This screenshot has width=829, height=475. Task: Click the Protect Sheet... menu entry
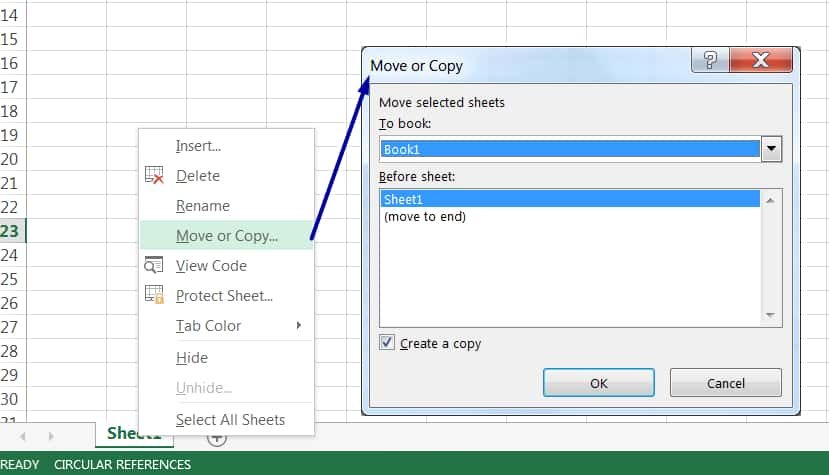click(224, 296)
